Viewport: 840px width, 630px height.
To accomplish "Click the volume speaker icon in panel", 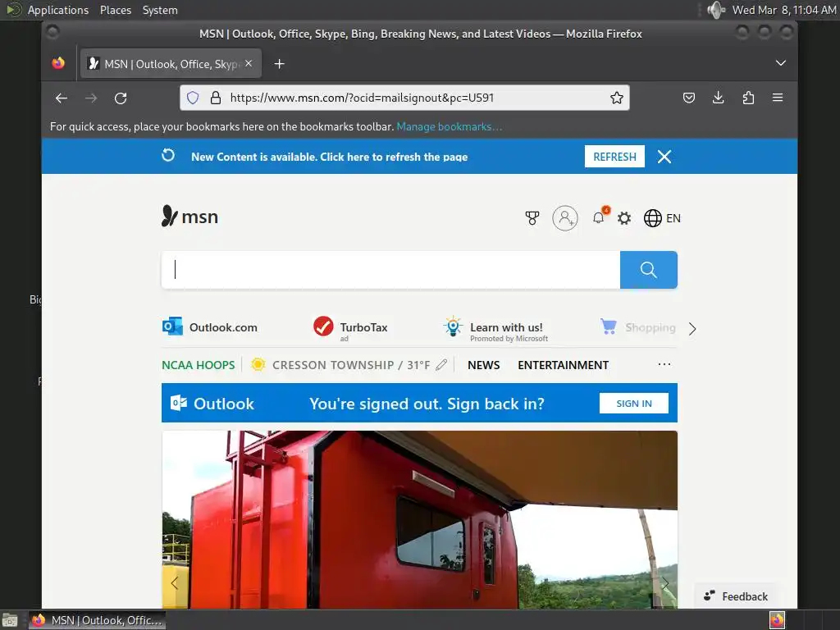I will (716, 10).
